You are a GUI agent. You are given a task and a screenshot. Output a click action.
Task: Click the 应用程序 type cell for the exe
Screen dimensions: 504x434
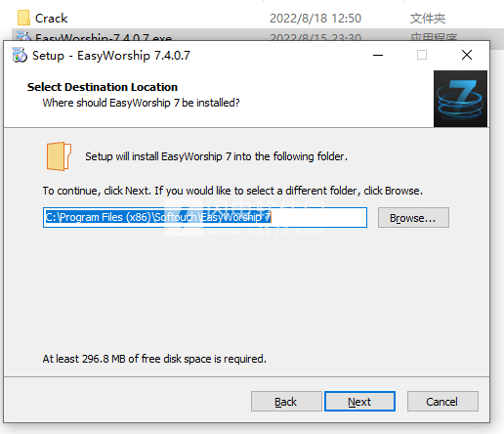[434, 37]
